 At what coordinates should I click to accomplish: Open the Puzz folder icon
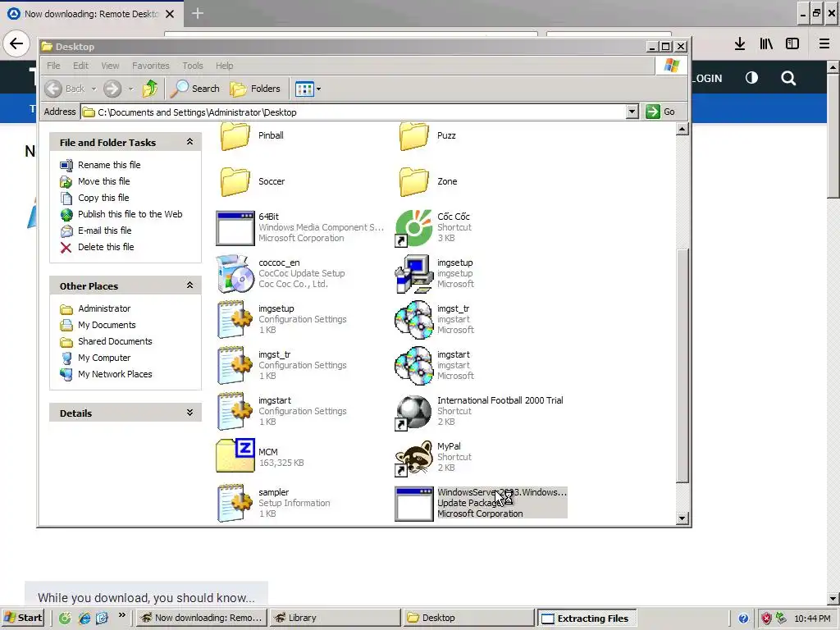(x=414, y=136)
